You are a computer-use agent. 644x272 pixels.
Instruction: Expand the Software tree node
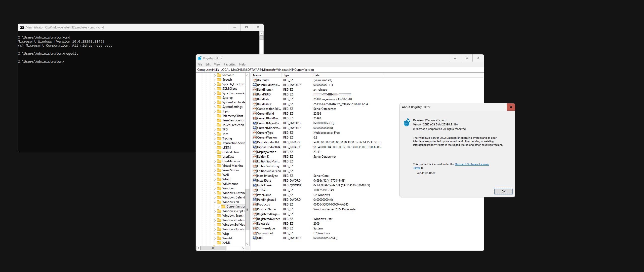215,75
